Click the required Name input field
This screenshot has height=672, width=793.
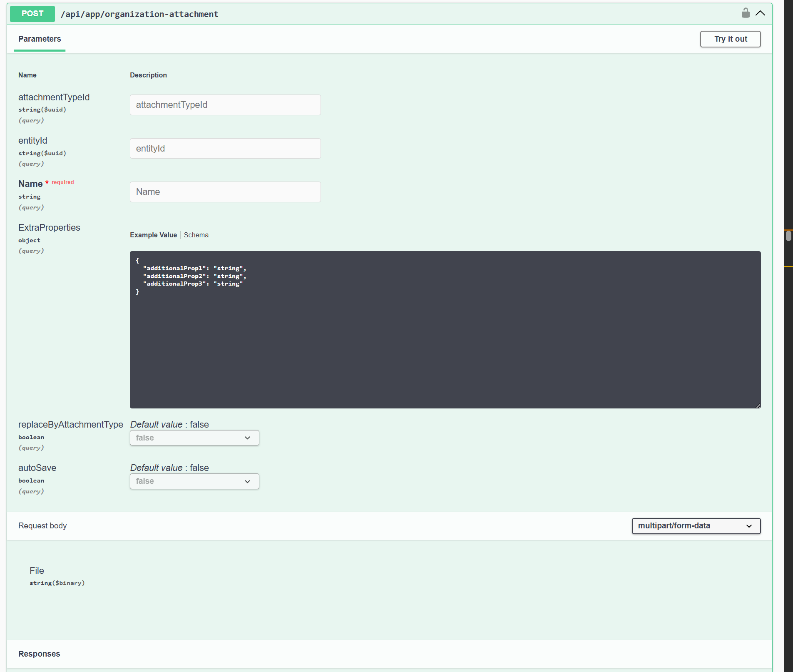[x=225, y=192]
